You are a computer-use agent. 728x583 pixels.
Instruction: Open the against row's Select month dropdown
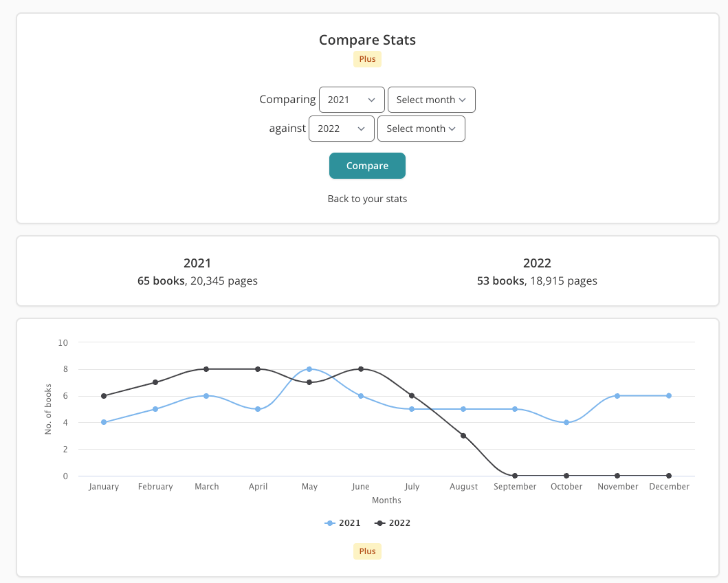421,129
